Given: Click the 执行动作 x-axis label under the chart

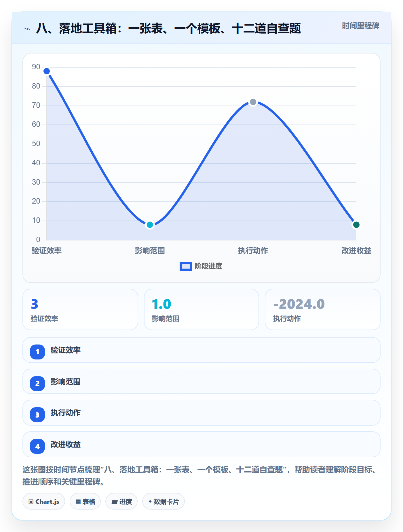Looking at the screenshot, I should (253, 251).
